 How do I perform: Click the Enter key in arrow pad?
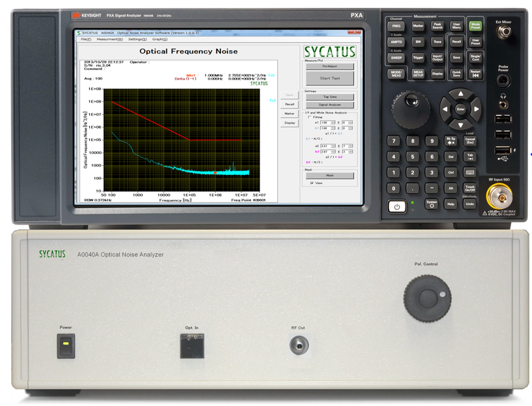(x=461, y=109)
